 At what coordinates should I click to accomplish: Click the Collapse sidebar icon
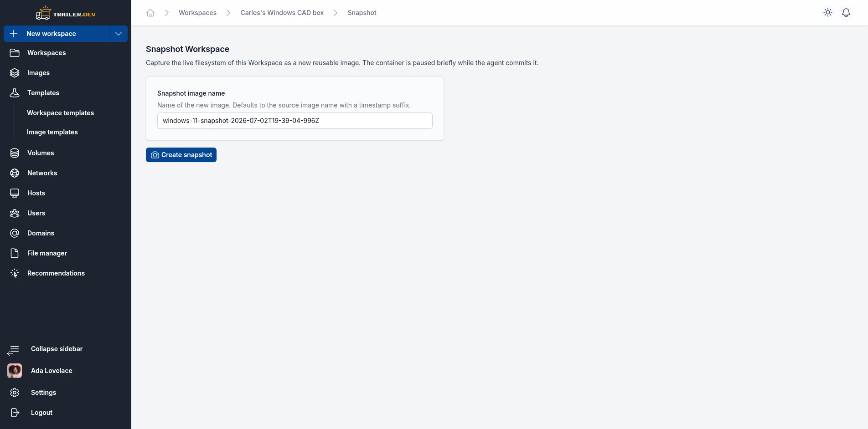click(13, 350)
